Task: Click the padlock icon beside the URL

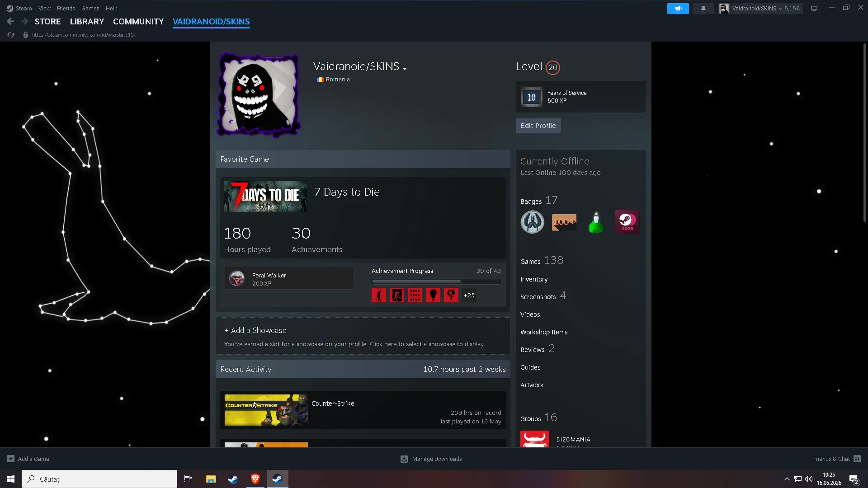Action: point(26,35)
